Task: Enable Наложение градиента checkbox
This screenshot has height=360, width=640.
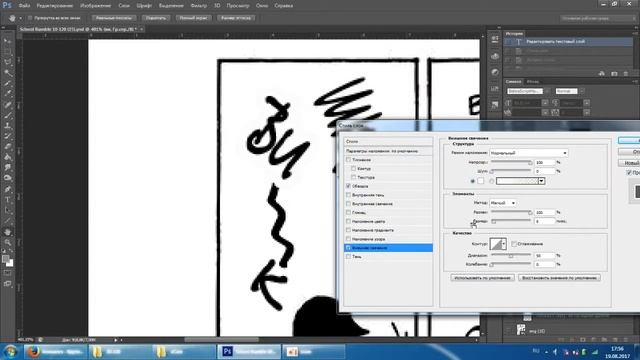Action: pyautogui.click(x=348, y=230)
